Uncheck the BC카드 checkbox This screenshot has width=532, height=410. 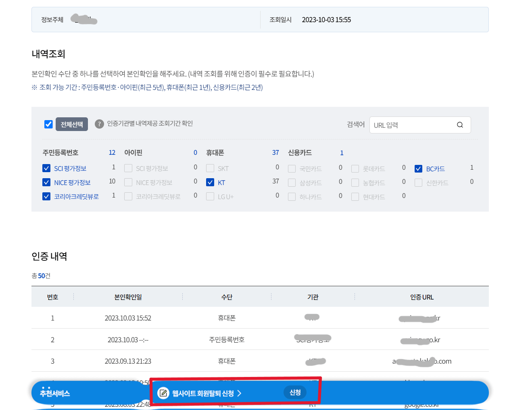418,169
